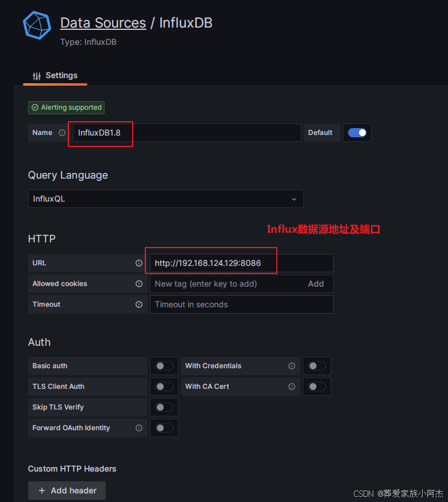Image resolution: width=448 pixels, height=502 pixels.
Task: Click Add next to Allowed cookies
Action: (x=316, y=284)
